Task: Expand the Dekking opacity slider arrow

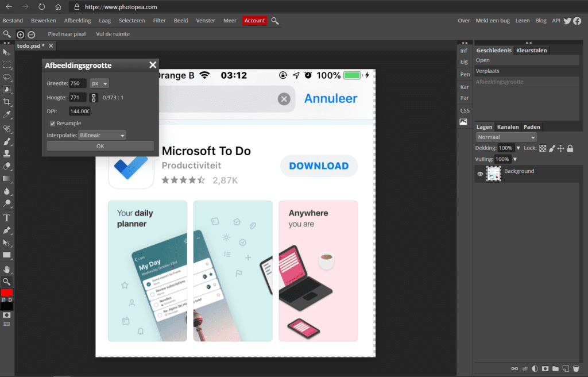Action: pyautogui.click(x=519, y=148)
